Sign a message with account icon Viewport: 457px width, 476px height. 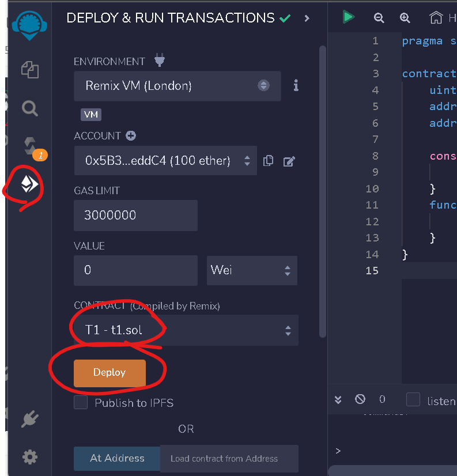tap(289, 161)
